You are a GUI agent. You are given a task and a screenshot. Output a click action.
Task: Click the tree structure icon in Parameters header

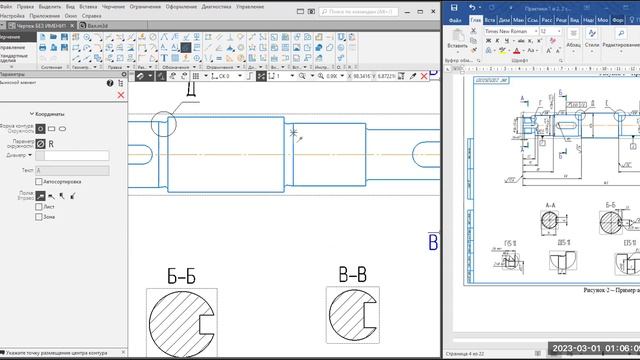tap(120, 83)
